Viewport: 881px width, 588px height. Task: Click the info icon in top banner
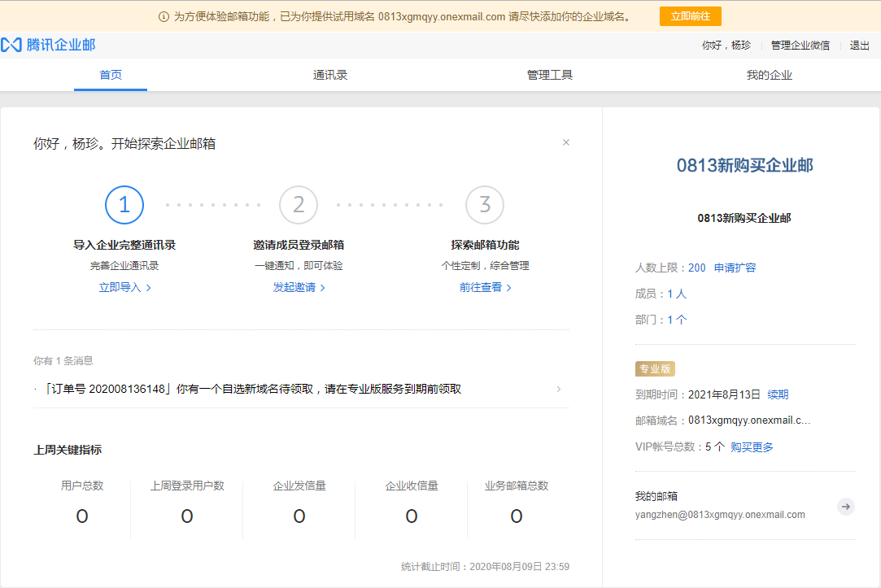click(x=164, y=16)
